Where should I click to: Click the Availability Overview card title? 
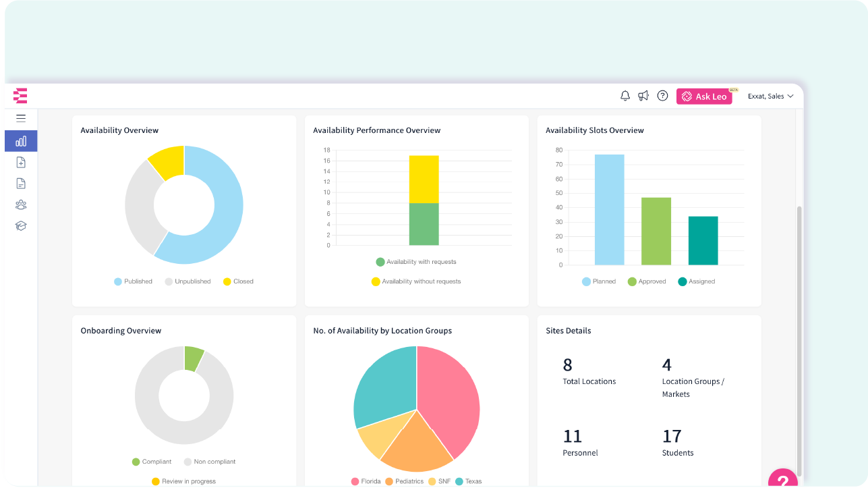point(119,130)
